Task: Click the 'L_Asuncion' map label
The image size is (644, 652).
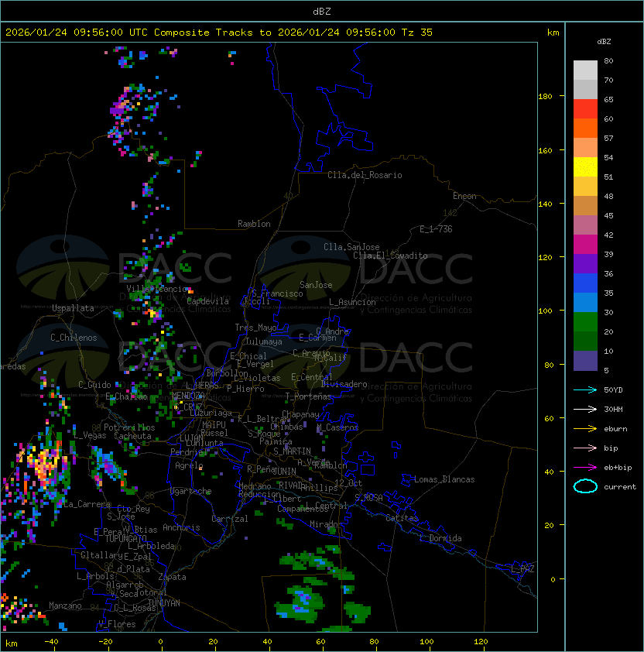Action: tap(352, 302)
